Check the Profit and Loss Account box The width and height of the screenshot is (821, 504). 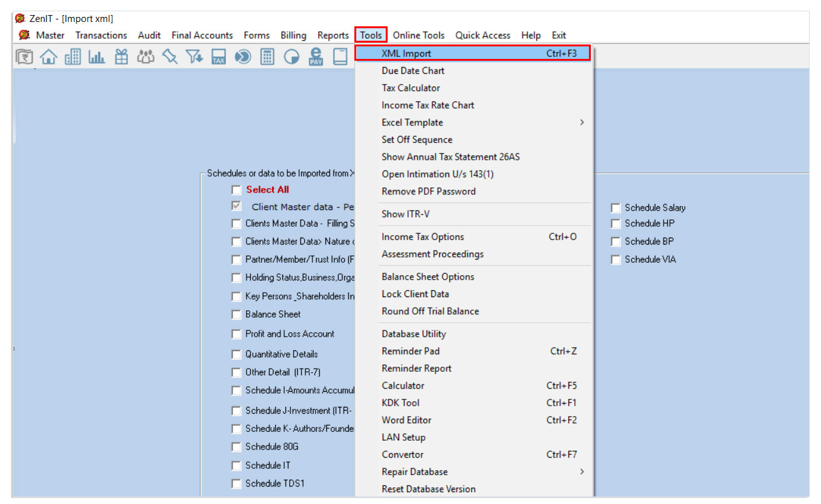point(236,333)
